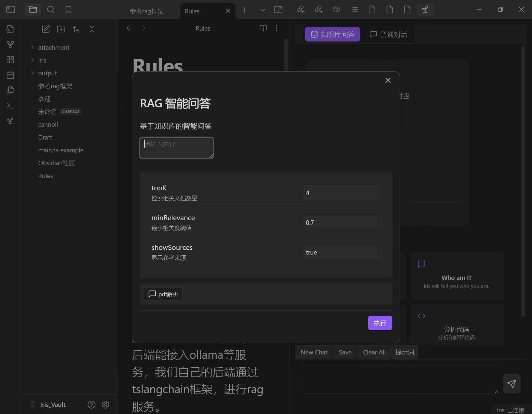532x414 pixels.
Task: Click the 知识库问答 mode icon
Action: [314, 34]
